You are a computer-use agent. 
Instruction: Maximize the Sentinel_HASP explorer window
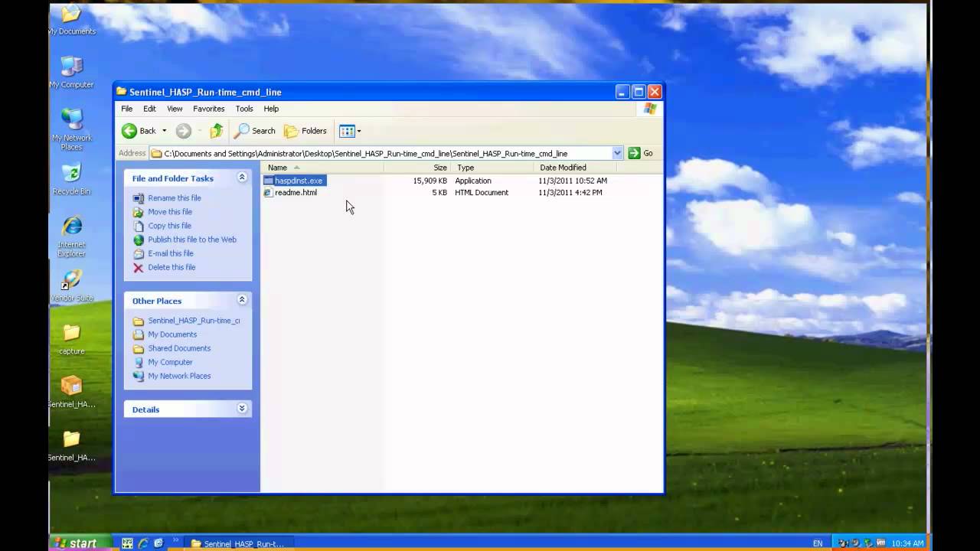[x=639, y=92]
